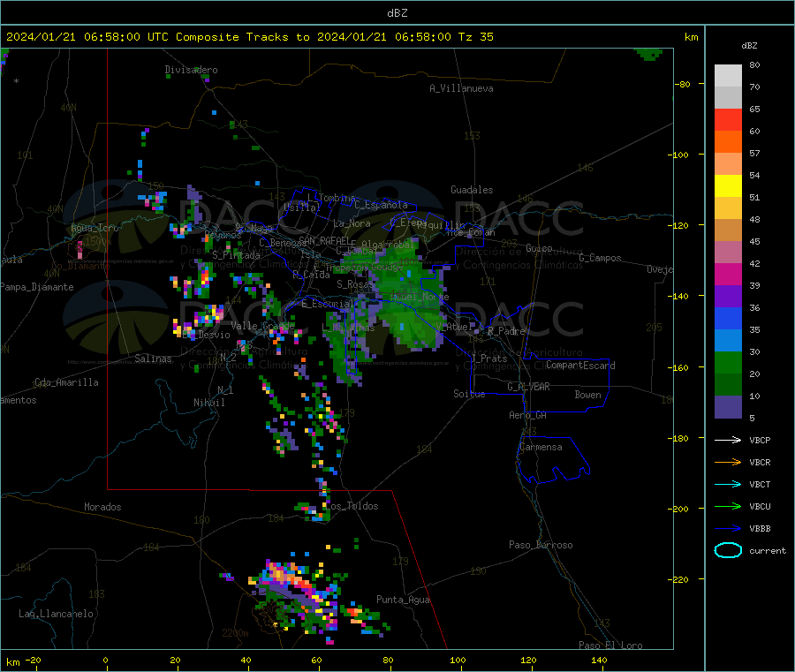Click the Punta_Agua map label
Image resolution: width=795 pixels, height=672 pixels.
[x=403, y=600]
